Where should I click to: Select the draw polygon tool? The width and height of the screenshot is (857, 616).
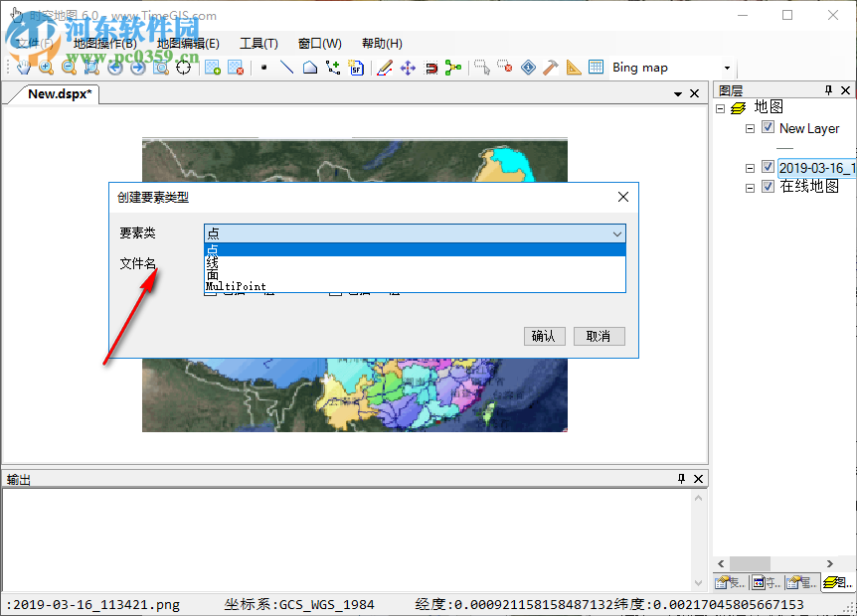[x=308, y=67]
